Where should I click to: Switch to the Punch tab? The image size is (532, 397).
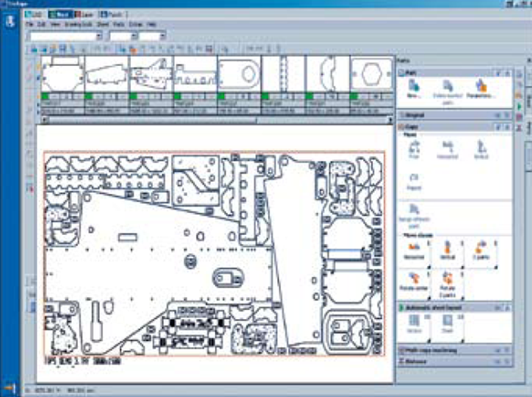click(109, 14)
